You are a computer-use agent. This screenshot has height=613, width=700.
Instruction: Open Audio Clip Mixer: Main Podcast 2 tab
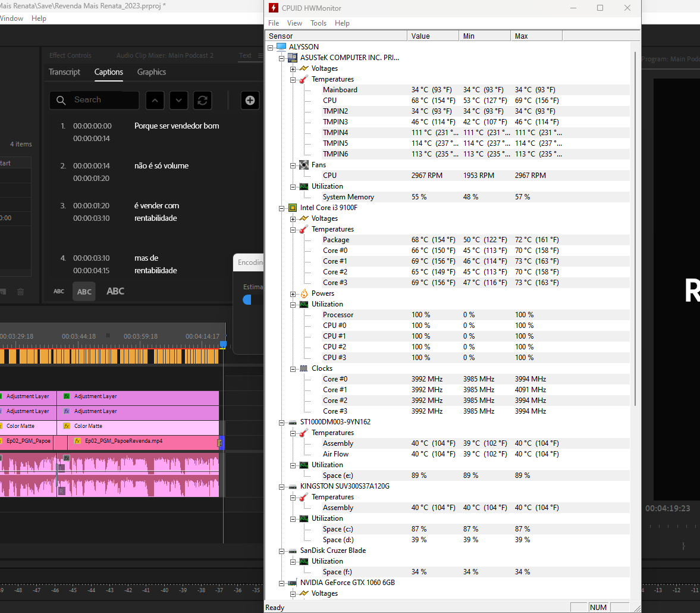[165, 55]
